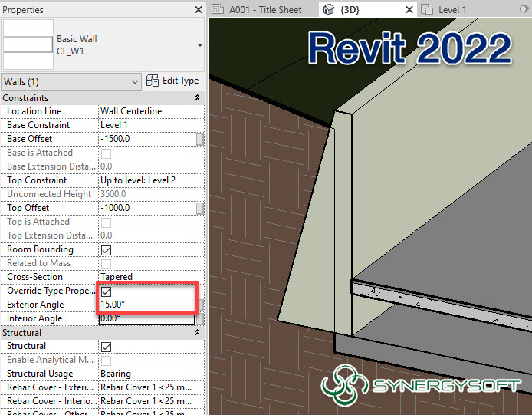
Task: Click associate parameter button beside Base Offset
Action: (x=200, y=140)
